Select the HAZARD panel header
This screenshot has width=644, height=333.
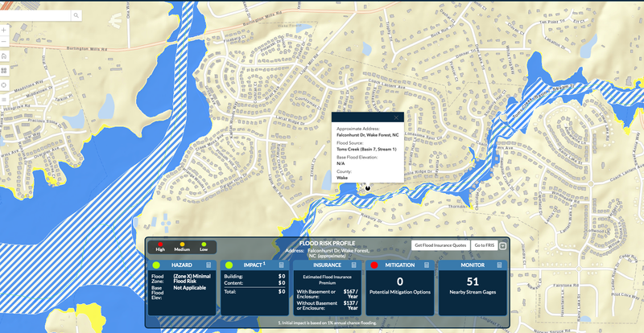[182, 265]
